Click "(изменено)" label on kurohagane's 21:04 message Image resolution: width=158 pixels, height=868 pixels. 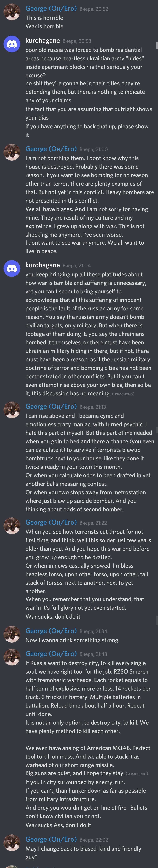(x=123, y=394)
